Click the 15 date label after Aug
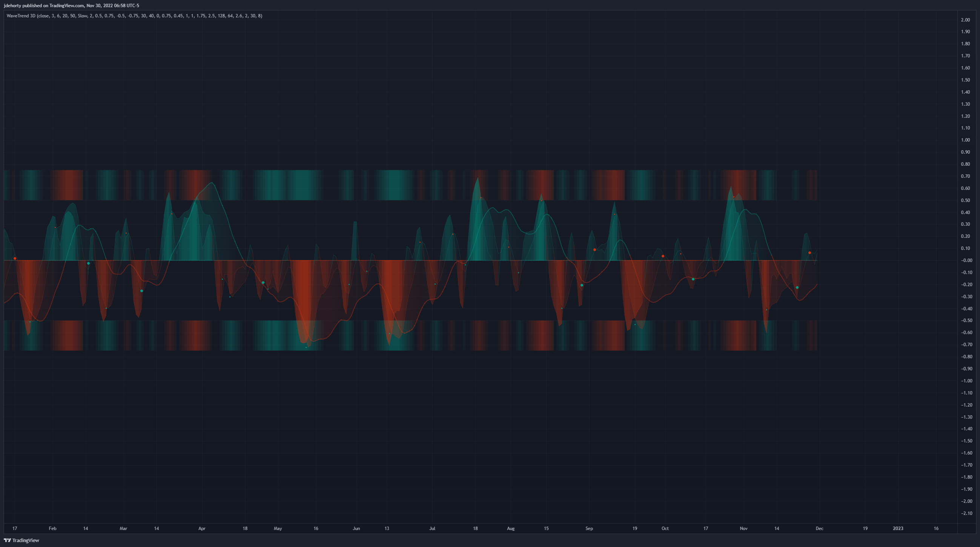This screenshot has width=980, height=547. tap(546, 529)
